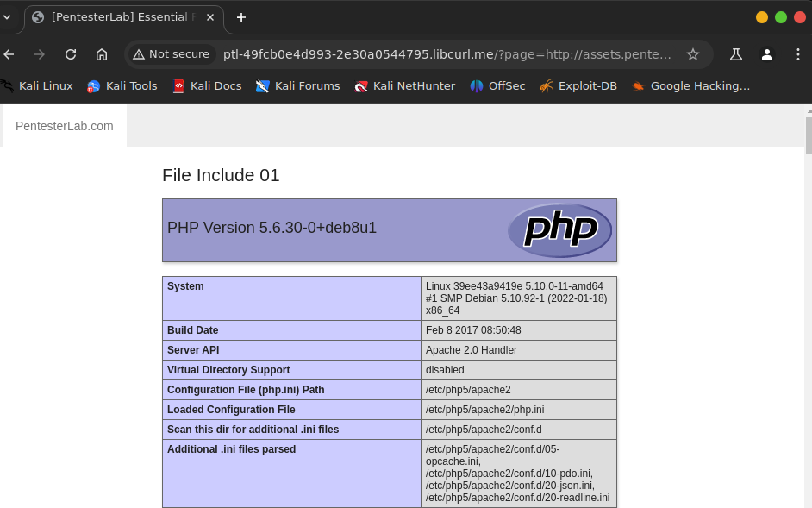Click the PHP Version 5.6.30-0+deb8u1 text
812x508 pixels.
[272, 228]
